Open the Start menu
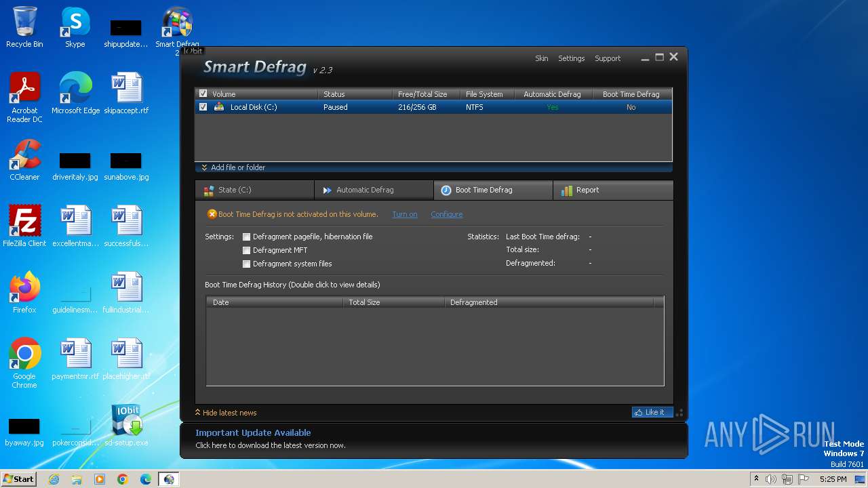This screenshot has height=488, width=868. click(18, 479)
